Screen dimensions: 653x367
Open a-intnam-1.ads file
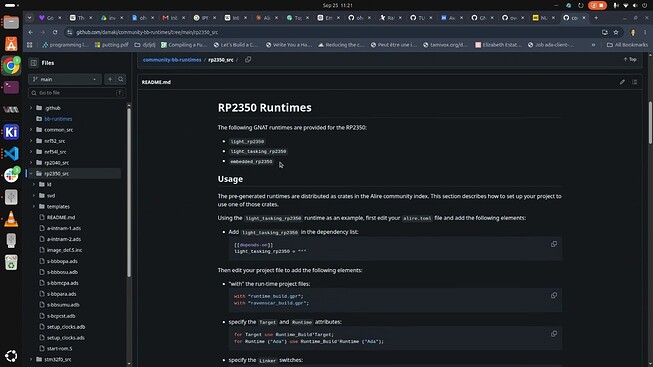point(64,228)
